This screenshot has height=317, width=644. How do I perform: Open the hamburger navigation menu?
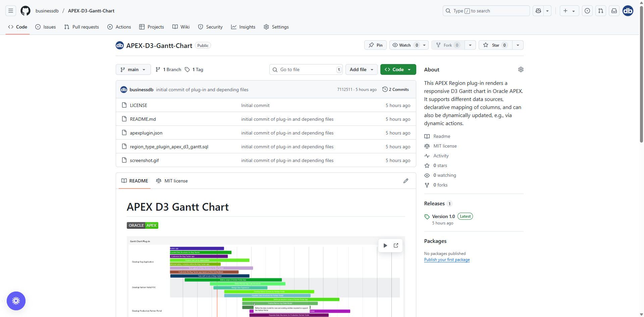(x=11, y=11)
